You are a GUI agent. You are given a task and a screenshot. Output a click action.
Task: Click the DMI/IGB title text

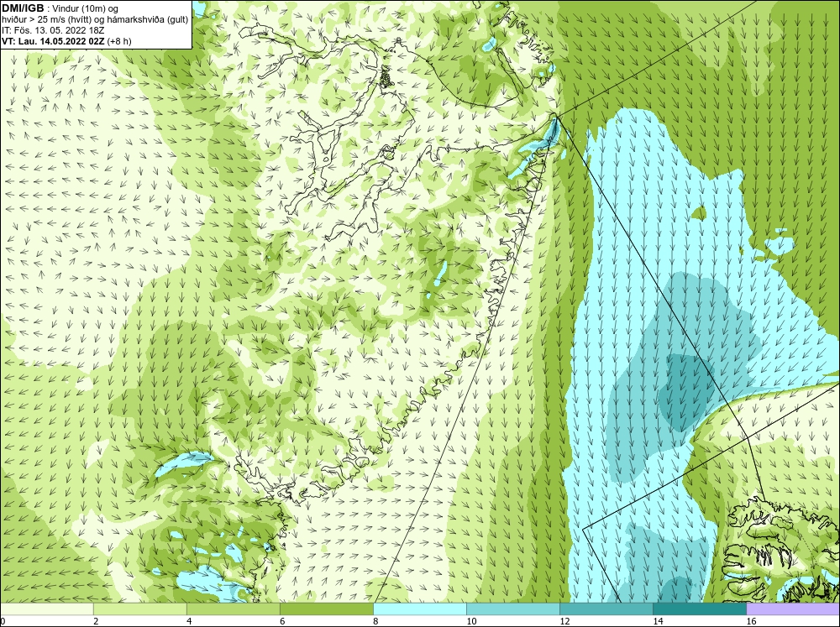pyautogui.click(x=23, y=8)
